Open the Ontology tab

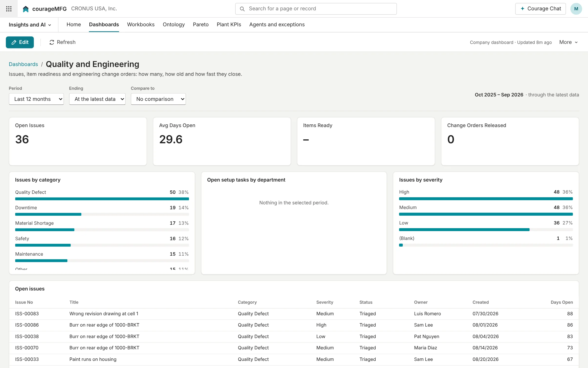tap(174, 25)
